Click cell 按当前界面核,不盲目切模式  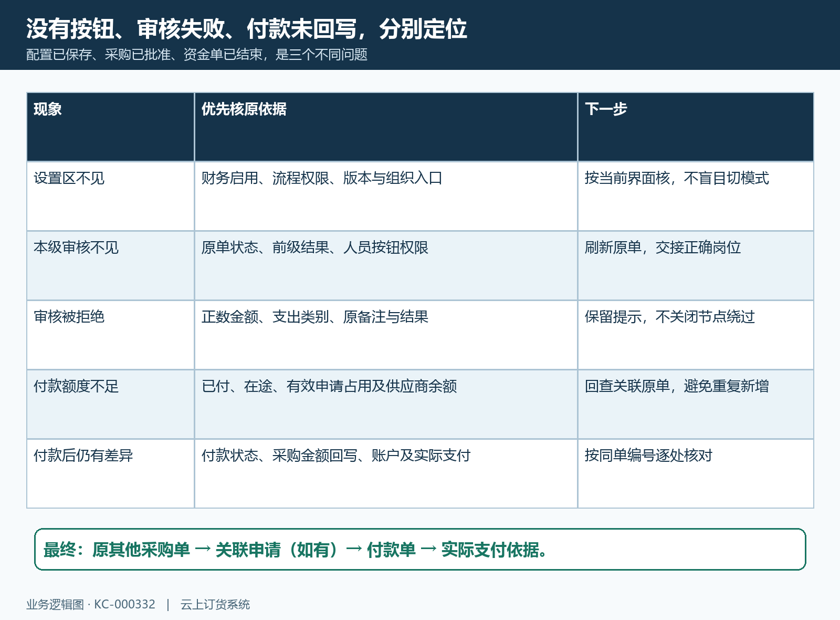pos(696,196)
